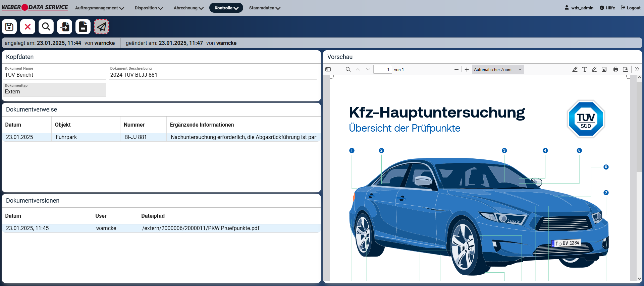Print the PDF using printer icon

pyautogui.click(x=616, y=69)
